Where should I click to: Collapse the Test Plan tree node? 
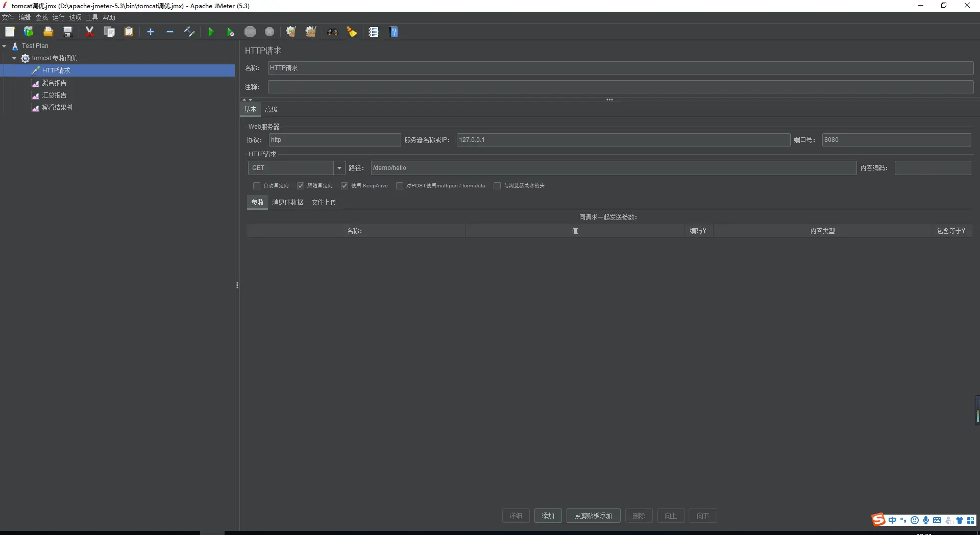[x=5, y=46]
